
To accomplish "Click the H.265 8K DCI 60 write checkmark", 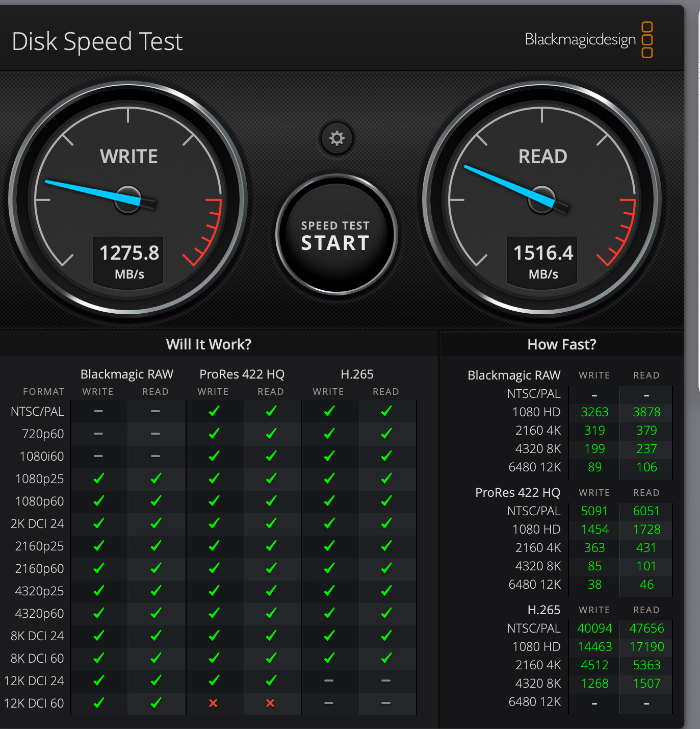I will click(329, 658).
